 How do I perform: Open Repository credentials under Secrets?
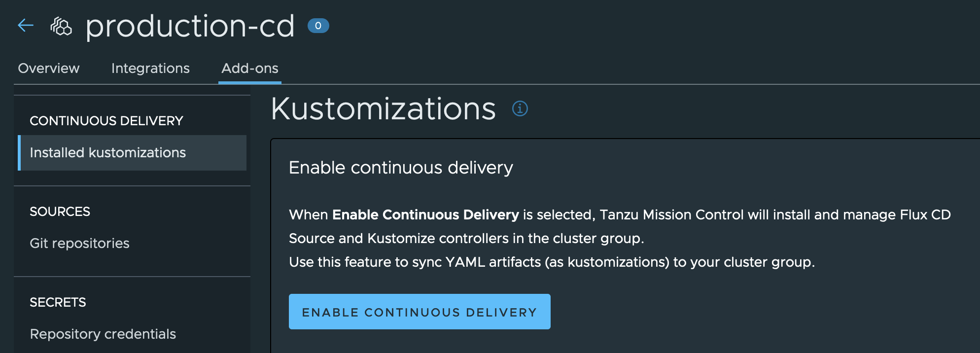103,334
